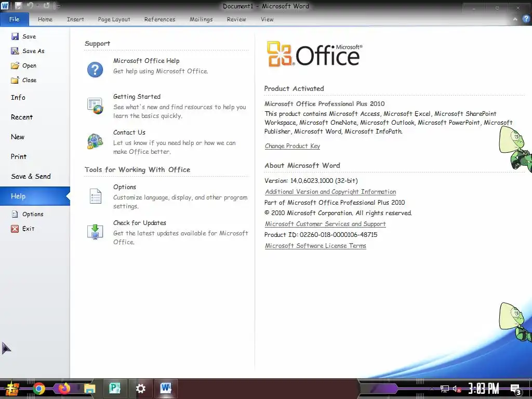Click the Options document icon under Tools
Image resolution: width=532 pixels, height=399 pixels.
click(96, 196)
